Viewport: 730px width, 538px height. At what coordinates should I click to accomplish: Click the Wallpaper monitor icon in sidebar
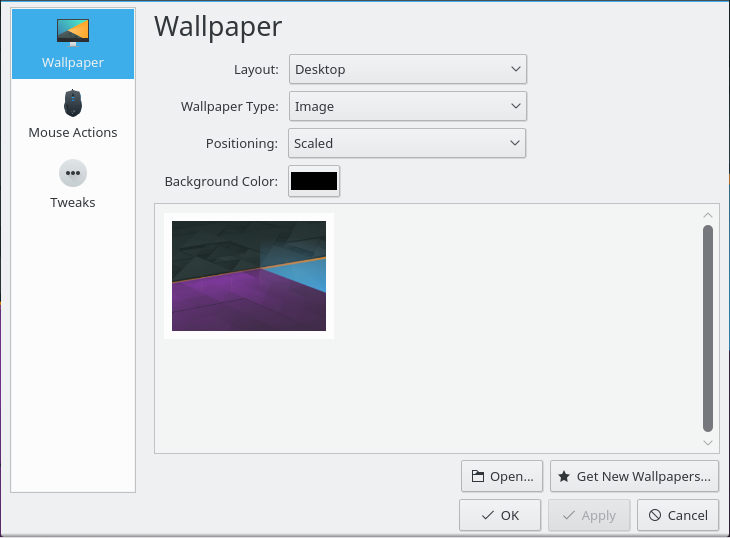[x=72, y=32]
